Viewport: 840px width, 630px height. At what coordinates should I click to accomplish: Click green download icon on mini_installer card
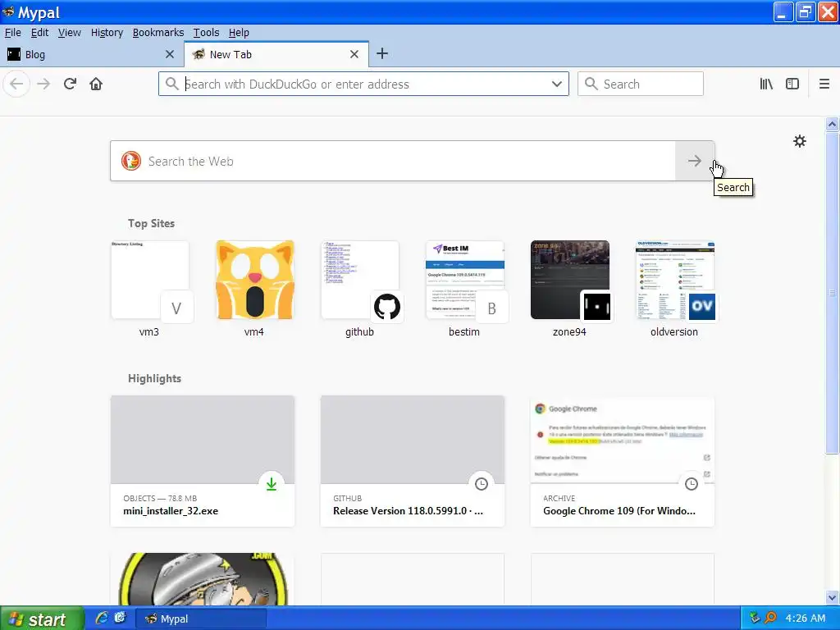[x=272, y=484]
